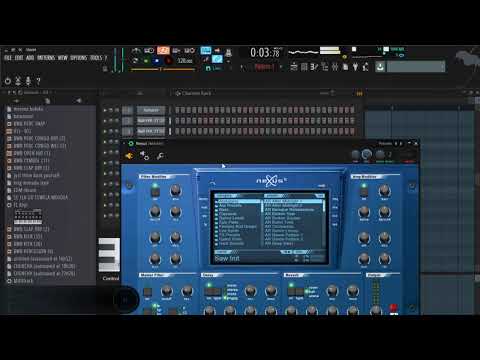Screen dimensions: 480x360
Task: Open the EDIT menu
Action: click(19, 58)
